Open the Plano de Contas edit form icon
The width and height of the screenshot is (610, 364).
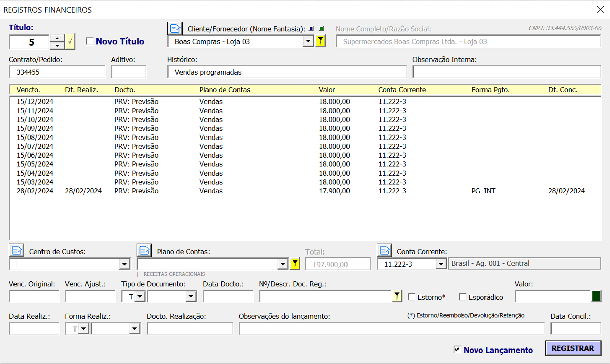(x=144, y=251)
